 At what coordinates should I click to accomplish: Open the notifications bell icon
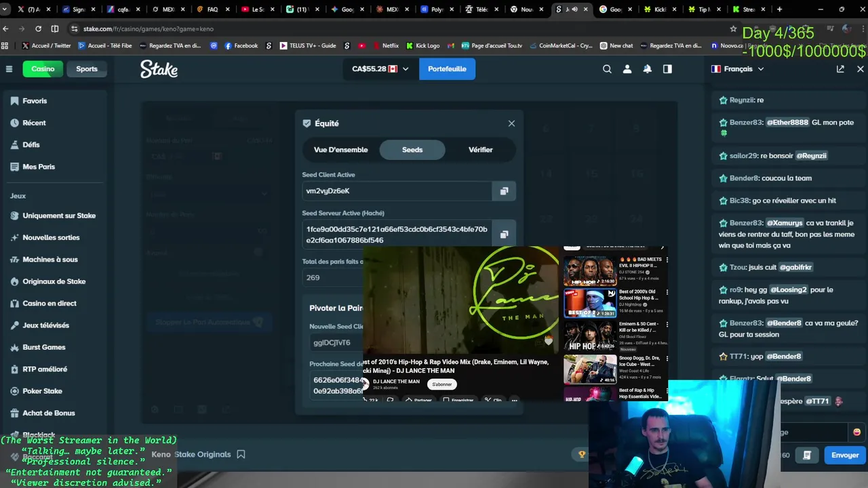click(x=648, y=68)
